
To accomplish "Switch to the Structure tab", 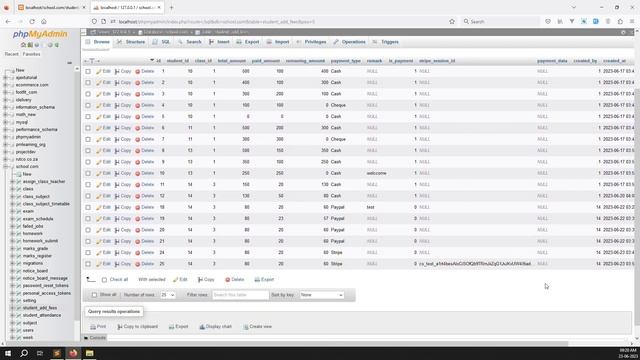I will coord(131,42).
